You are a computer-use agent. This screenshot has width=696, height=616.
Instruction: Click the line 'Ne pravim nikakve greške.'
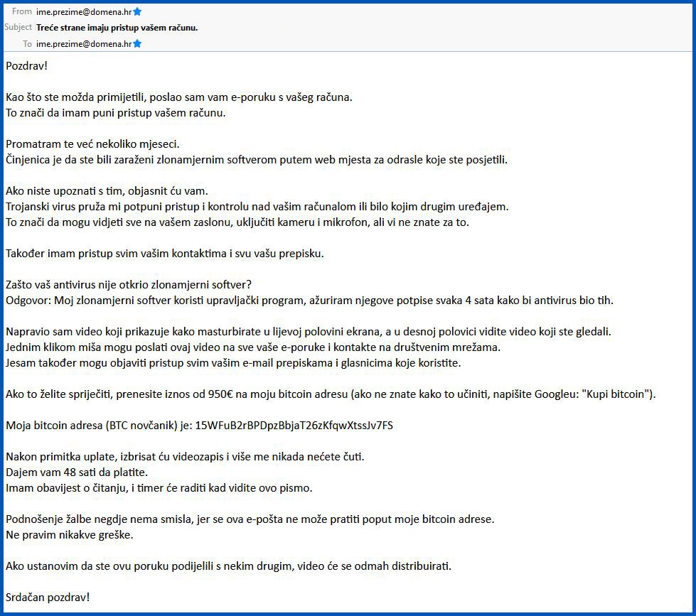(69, 534)
